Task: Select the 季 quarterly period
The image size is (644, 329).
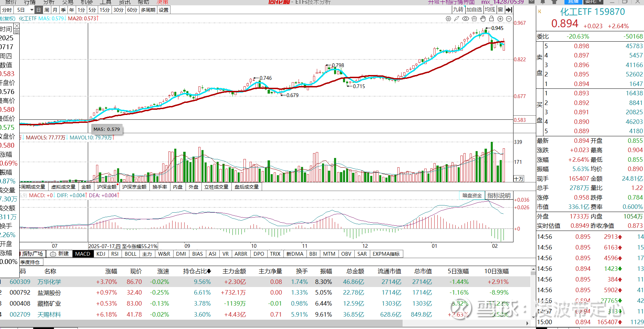Action: coord(63,10)
